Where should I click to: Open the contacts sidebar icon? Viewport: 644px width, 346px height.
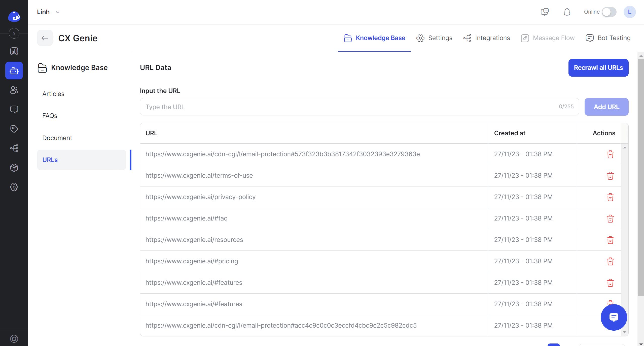[14, 90]
